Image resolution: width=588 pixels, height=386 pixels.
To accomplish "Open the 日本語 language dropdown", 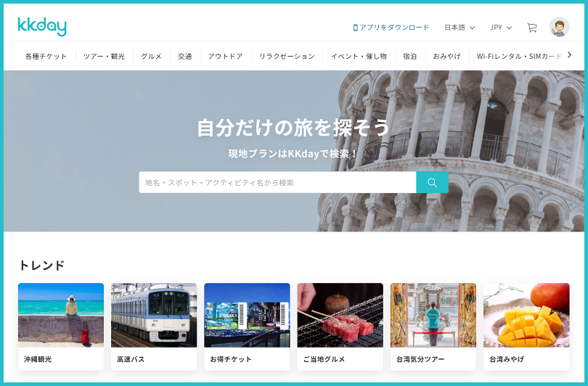I will [x=460, y=28].
